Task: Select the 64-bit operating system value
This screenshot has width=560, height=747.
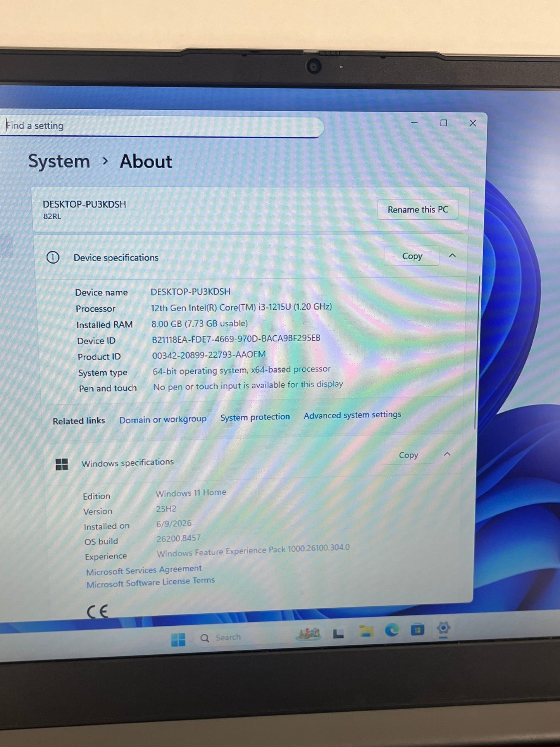Action: (x=241, y=370)
